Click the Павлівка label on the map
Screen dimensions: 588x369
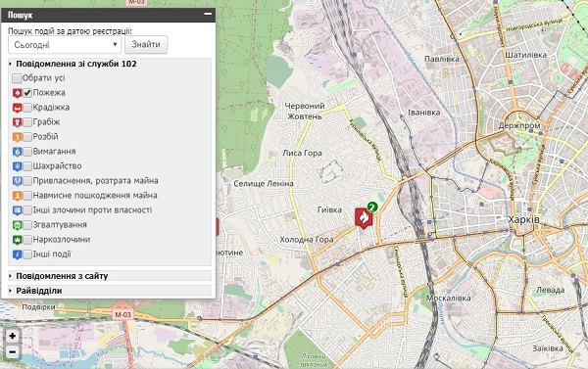click(442, 59)
